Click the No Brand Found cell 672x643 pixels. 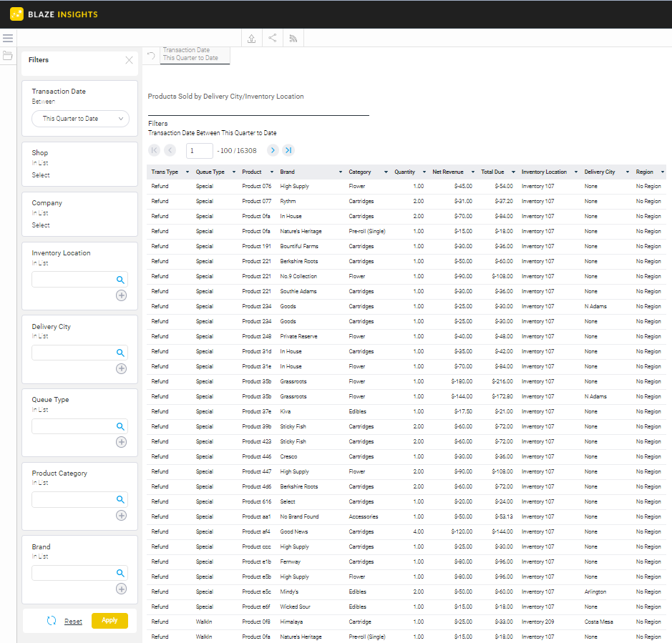click(300, 516)
